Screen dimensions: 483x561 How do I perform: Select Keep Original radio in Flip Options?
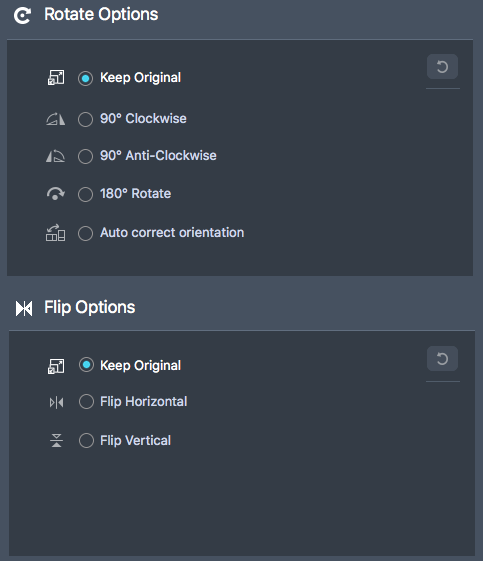pyautogui.click(x=86, y=365)
